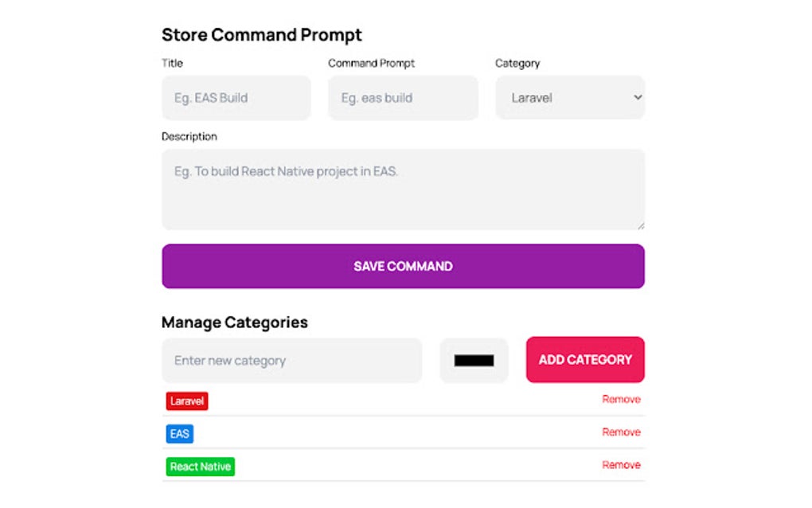The image size is (812, 508).
Task: Open the Category dropdown showing Laravel
Action: pos(570,98)
